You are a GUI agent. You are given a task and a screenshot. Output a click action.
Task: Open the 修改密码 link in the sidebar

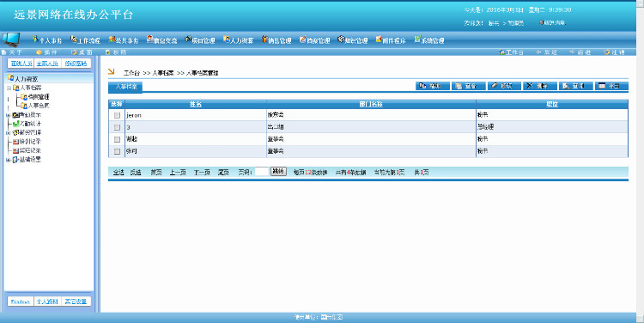pos(76,64)
